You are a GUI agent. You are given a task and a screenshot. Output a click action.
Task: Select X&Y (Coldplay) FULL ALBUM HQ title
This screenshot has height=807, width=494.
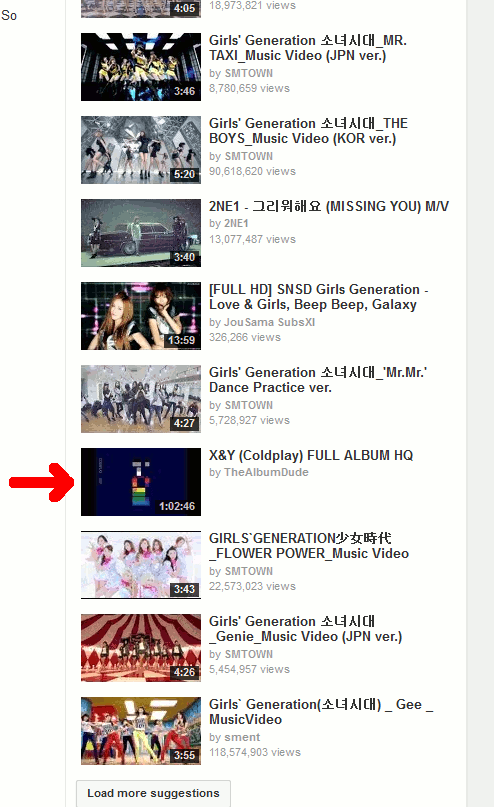pyautogui.click(x=311, y=455)
